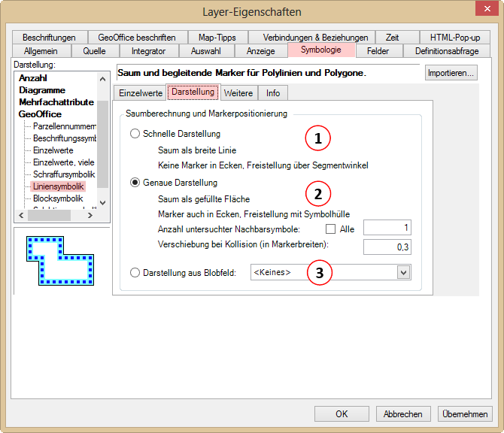Image resolution: width=504 pixels, height=433 pixels.
Task: Switch to the Definitionsabfrage tab
Action: tap(447, 51)
